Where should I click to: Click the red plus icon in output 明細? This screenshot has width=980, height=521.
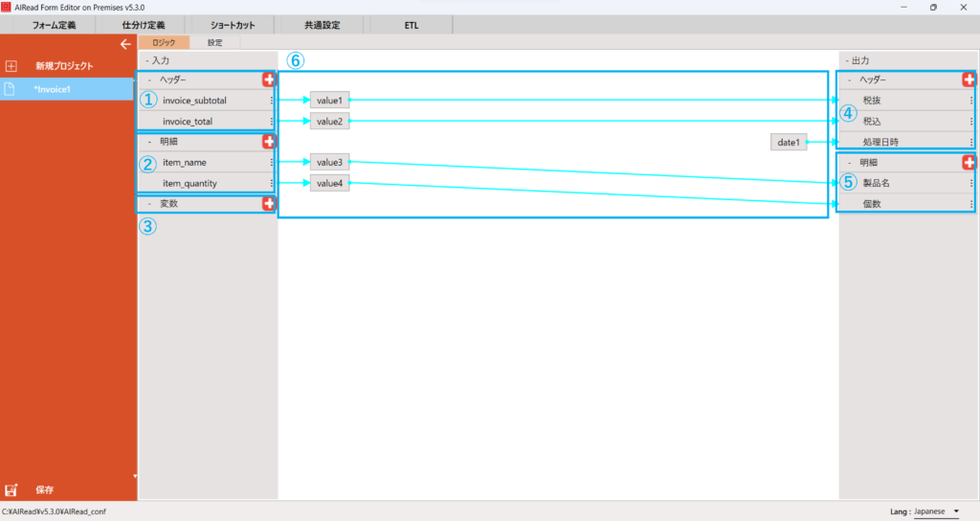pos(969,162)
